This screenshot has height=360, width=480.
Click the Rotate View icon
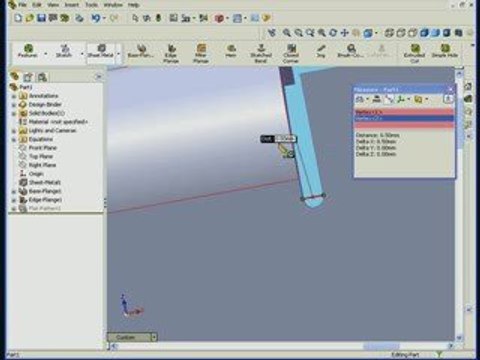pos(333,33)
